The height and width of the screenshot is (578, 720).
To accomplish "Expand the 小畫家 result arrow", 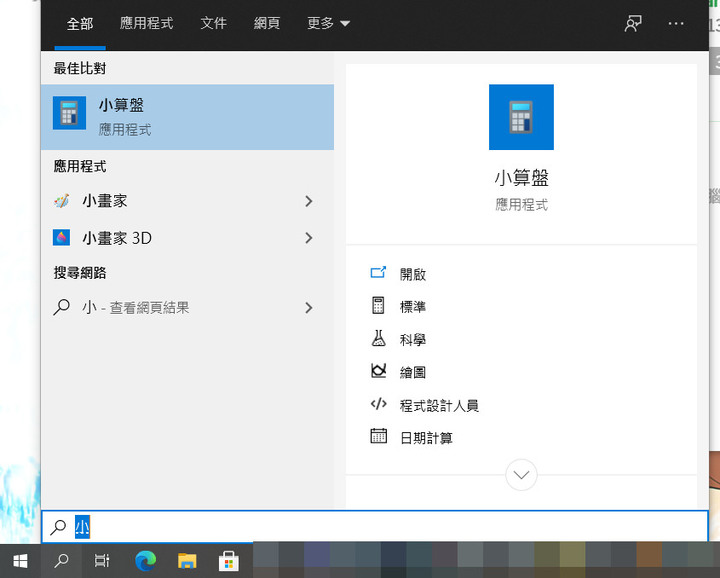I will (x=309, y=201).
